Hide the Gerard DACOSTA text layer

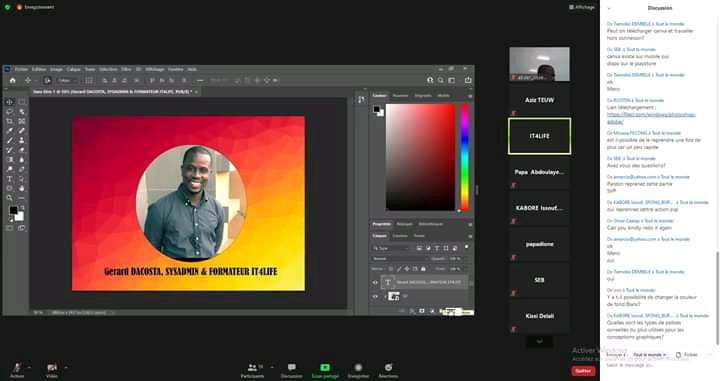tap(375, 282)
